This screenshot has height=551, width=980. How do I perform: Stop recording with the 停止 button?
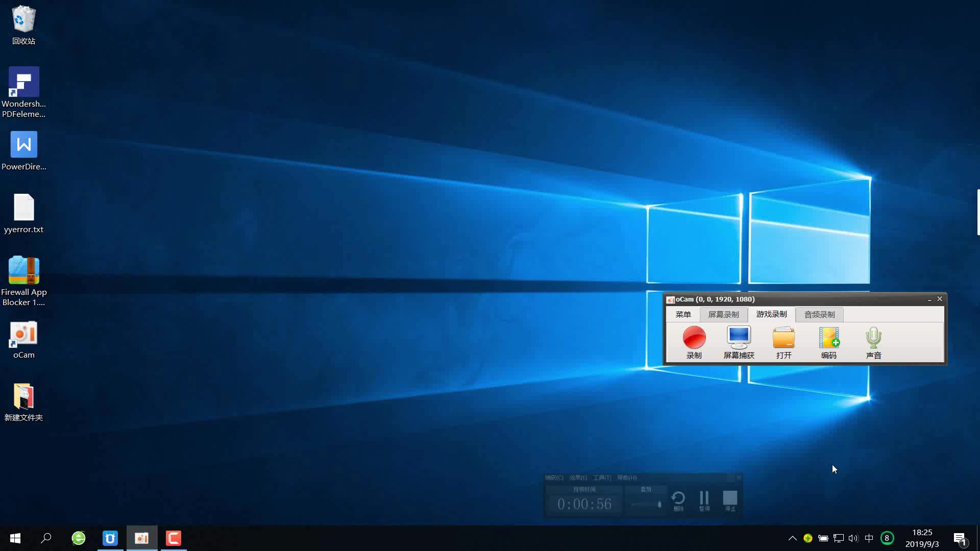pos(730,499)
